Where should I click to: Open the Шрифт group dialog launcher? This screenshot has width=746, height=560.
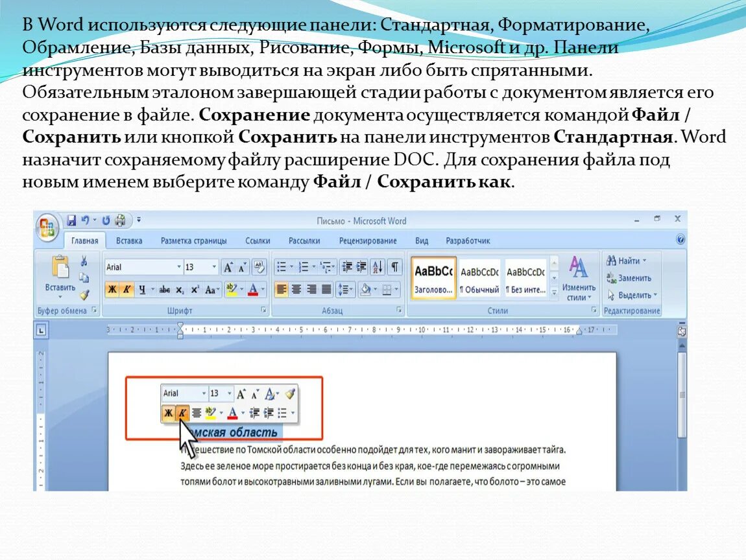(x=263, y=310)
